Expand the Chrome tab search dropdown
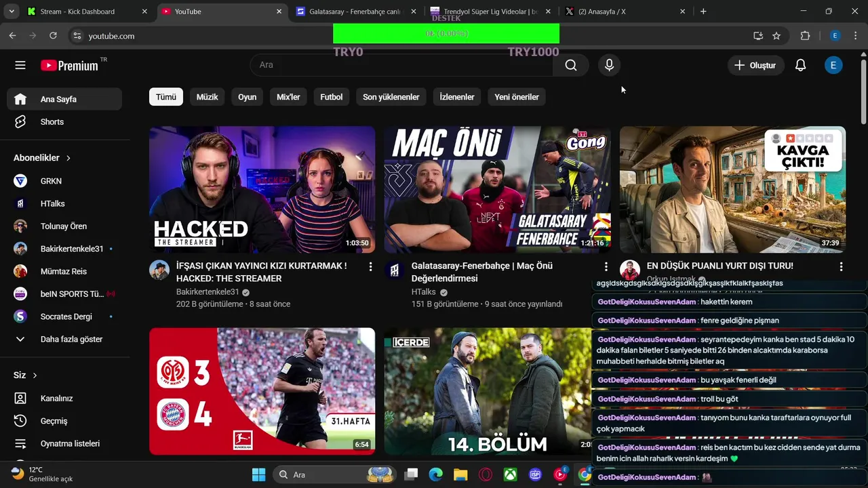This screenshot has height=488, width=868. (11, 12)
